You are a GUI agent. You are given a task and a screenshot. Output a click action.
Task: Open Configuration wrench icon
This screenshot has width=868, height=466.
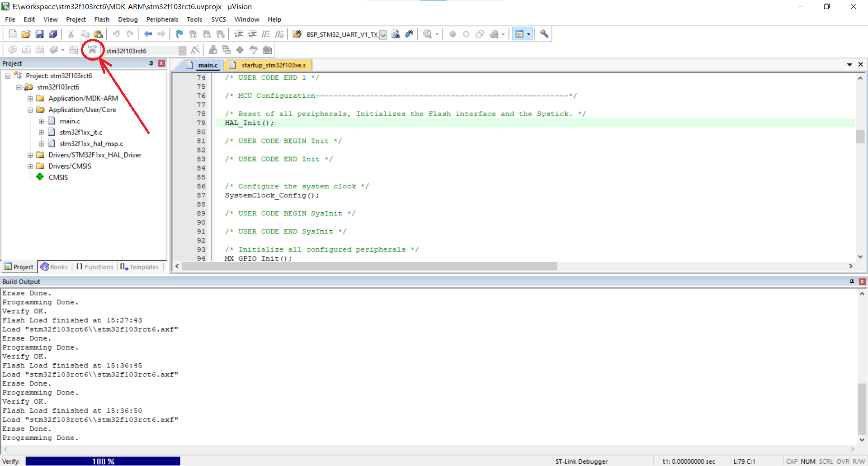click(544, 34)
